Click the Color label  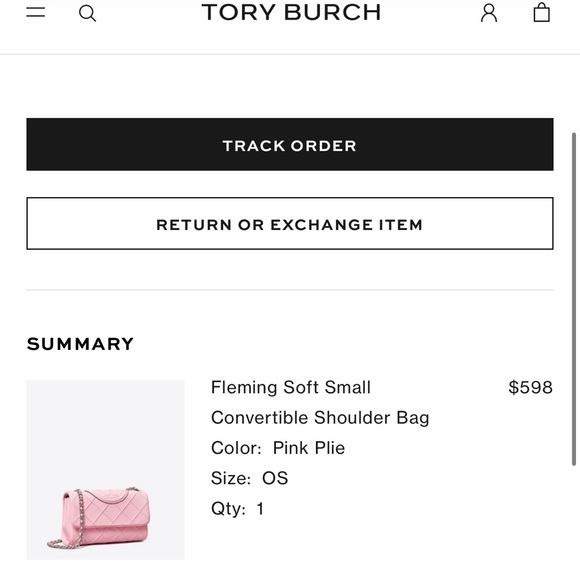click(236, 448)
